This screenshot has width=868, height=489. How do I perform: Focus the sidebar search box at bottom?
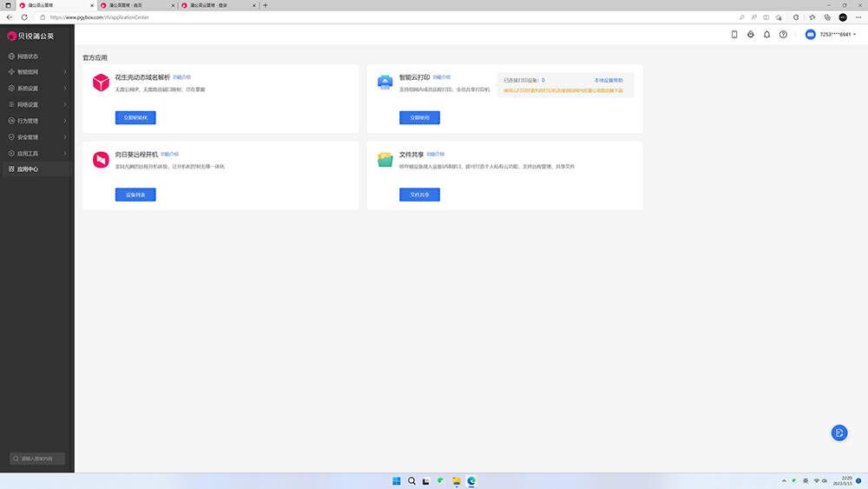tap(37, 459)
